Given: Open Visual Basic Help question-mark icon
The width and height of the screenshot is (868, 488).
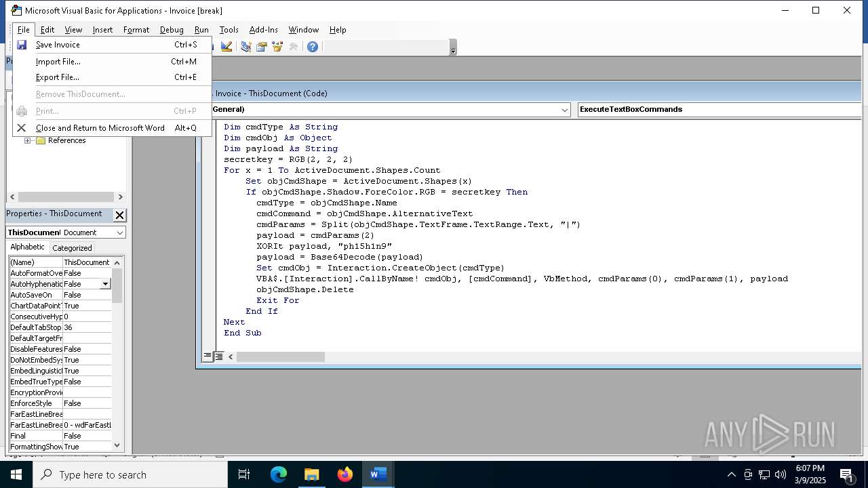Looking at the screenshot, I should (313, 47).
